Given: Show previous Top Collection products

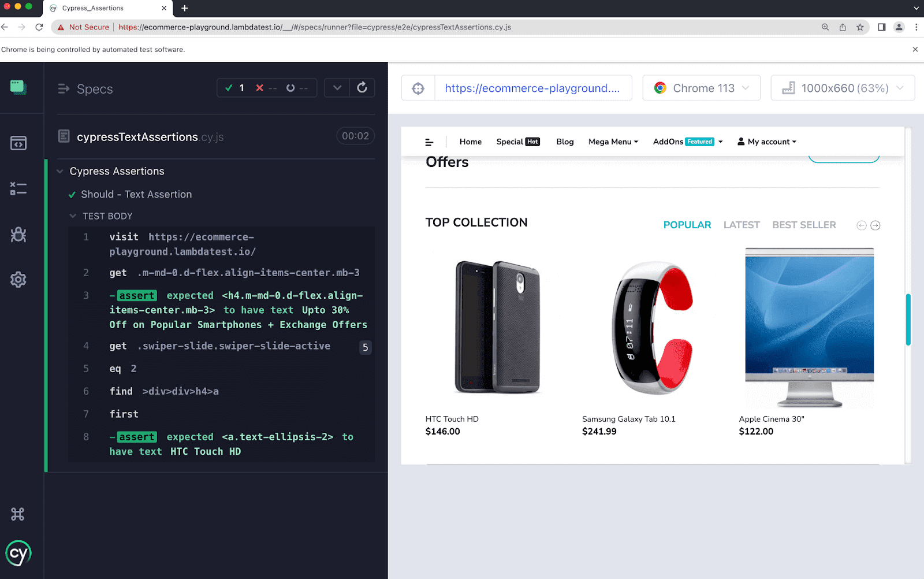Looking at the screenshot, I should pos(861,225).
